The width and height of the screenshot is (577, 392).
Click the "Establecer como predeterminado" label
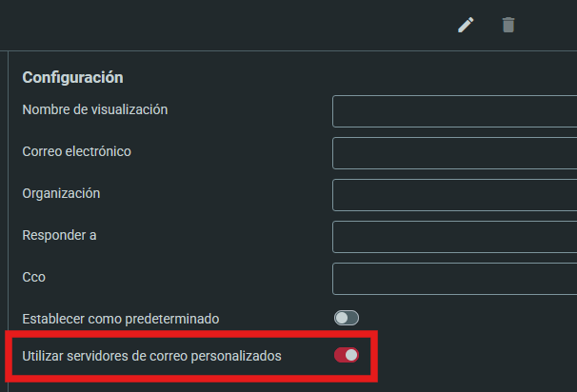click(121, 318)
